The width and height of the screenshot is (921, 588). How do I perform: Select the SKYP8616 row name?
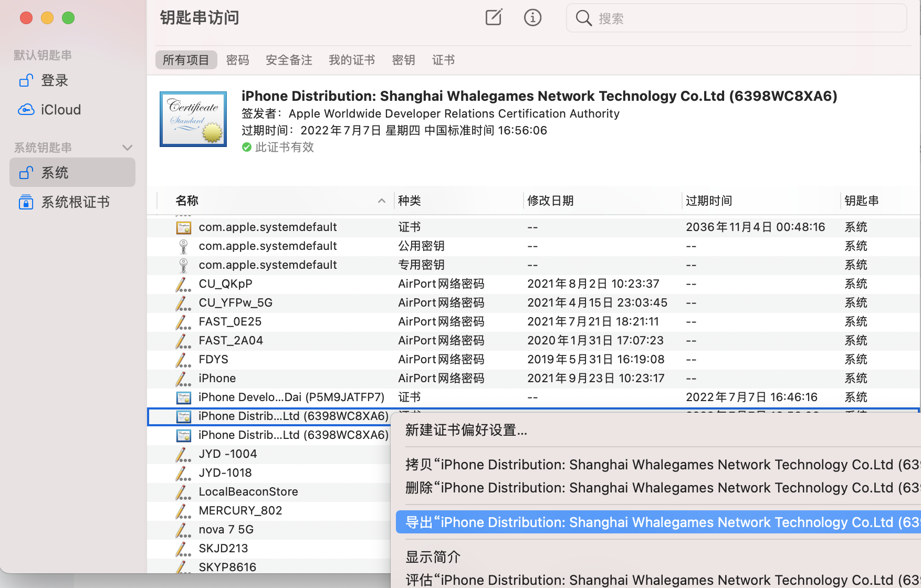(227, 567)
